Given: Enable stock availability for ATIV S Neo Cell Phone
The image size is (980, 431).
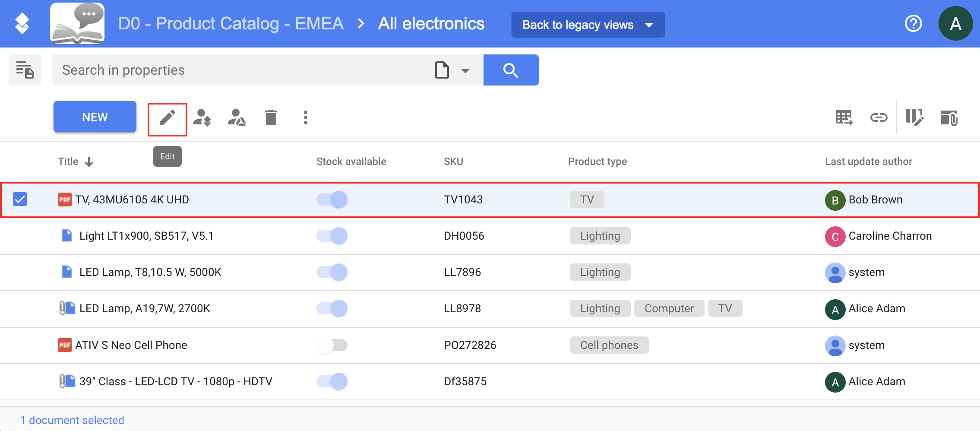Looking at the screenshot, I should (x=332, y=345).
